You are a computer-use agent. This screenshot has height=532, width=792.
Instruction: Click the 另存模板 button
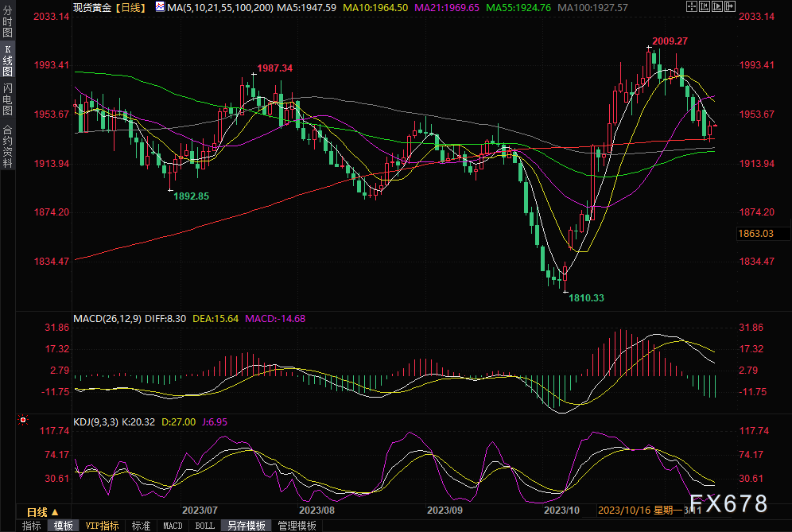pos(247,526)
